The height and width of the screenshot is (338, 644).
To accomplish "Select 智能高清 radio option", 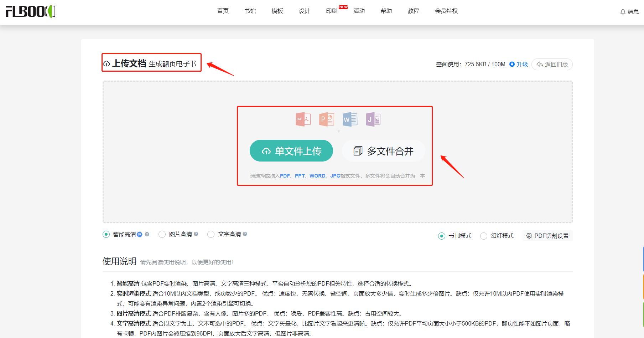I will coord(106,234).
